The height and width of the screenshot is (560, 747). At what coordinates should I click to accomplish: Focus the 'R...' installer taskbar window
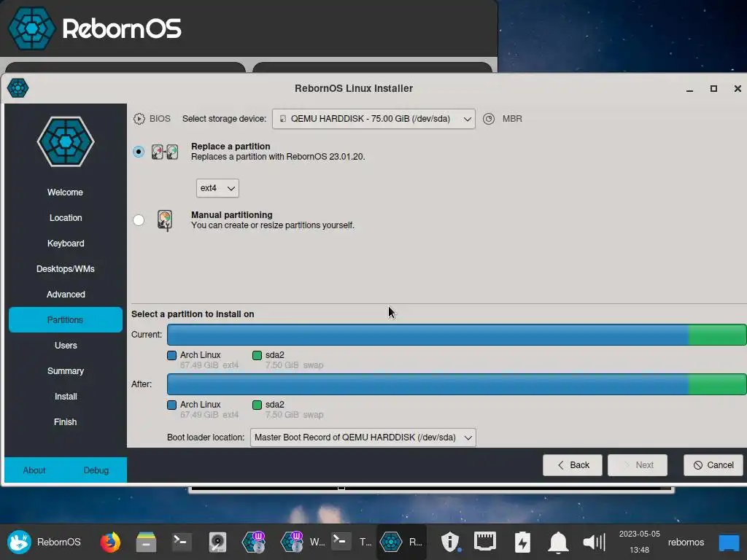click(x=401, y=542)
